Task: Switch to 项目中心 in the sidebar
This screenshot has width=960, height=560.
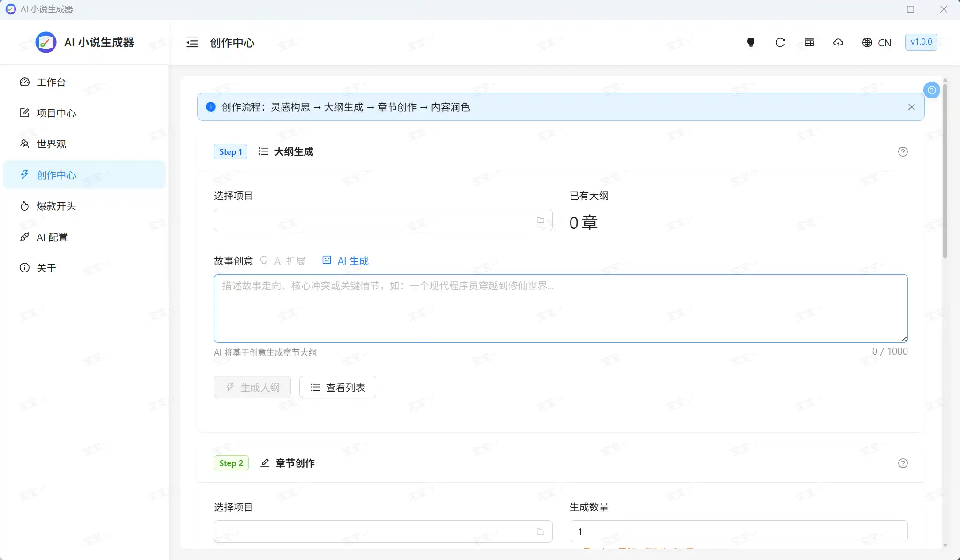Action: point(56,113)
